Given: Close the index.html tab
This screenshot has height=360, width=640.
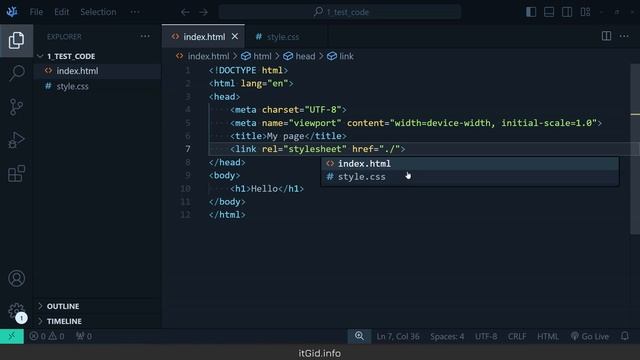Looking at the screenshot, I should (235, 36).
